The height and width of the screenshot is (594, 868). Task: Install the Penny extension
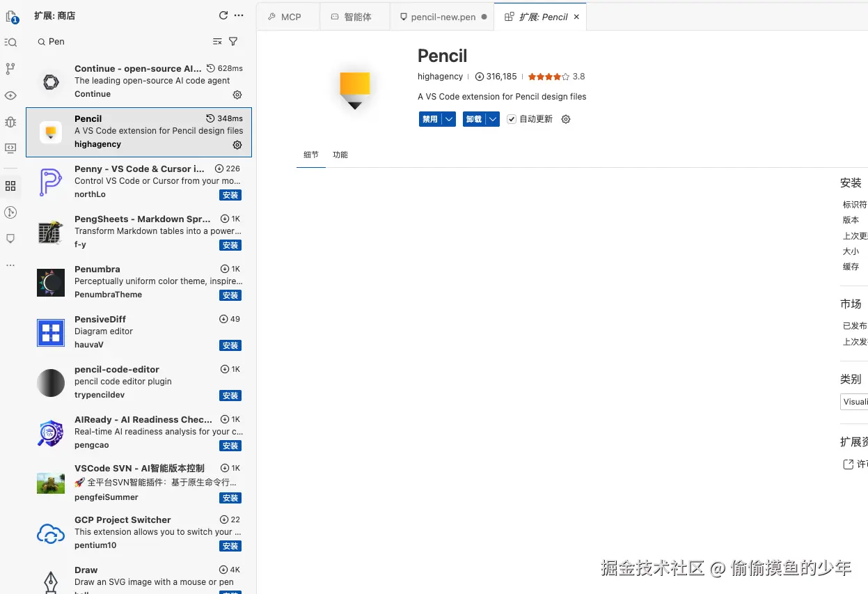[x=230, y=195]
